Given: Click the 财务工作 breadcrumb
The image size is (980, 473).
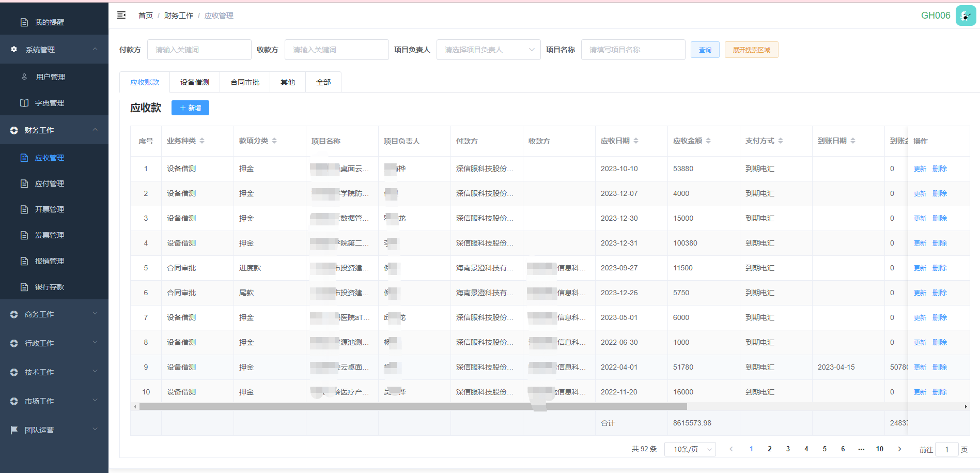Looking at the screenshot, I should pyautogui.click(x=179, y=16).
